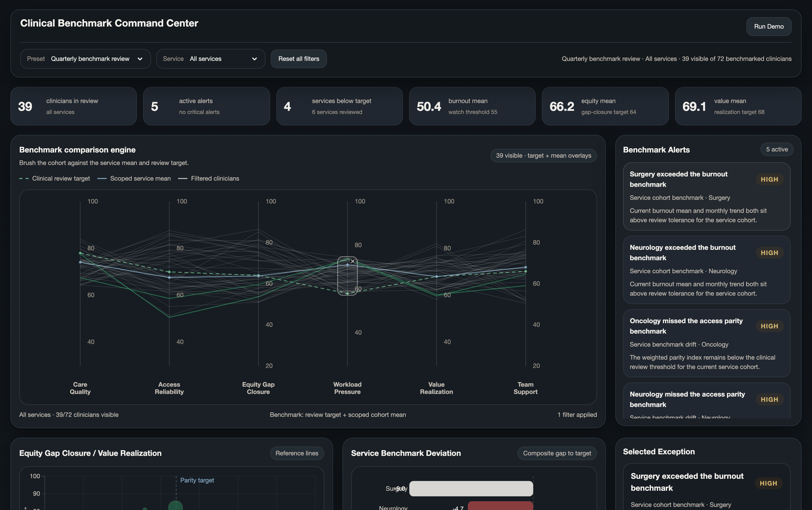Clear the Workload Pressure brush via X icon
812x510 pixels.
point(353,261)
